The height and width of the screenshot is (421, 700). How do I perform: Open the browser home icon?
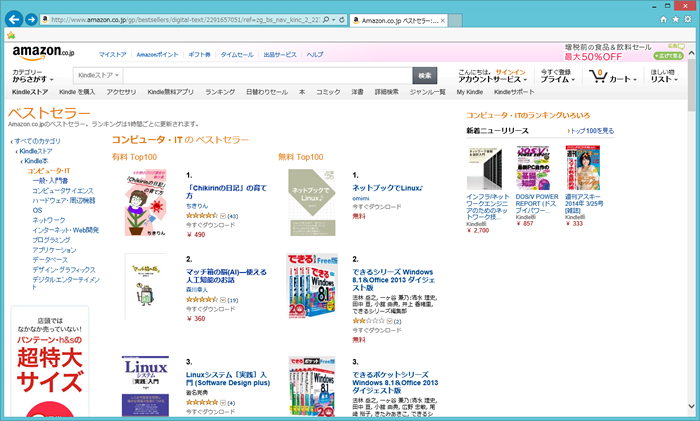pyautogui.click(x=663, y=19)
